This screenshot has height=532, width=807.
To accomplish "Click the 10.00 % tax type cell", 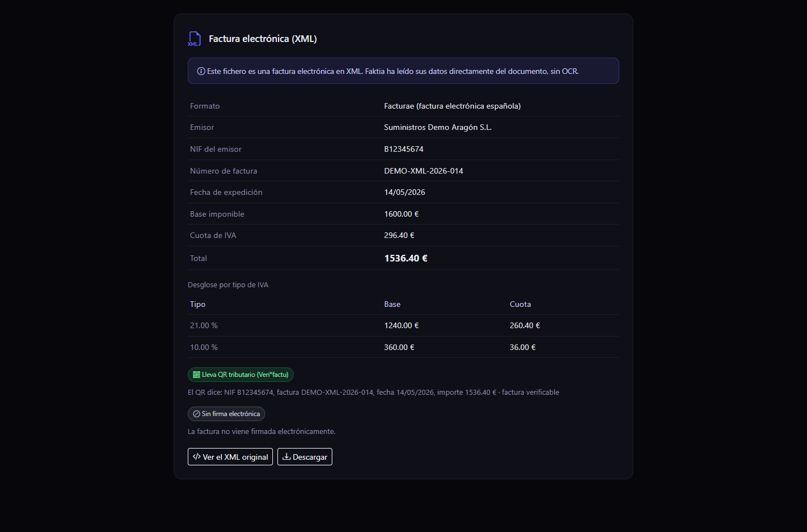I will [204, 347].
